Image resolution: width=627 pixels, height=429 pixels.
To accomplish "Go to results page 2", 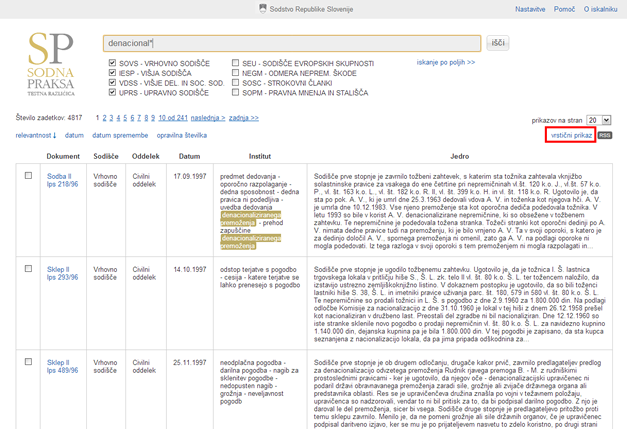I will coord(104,118).
